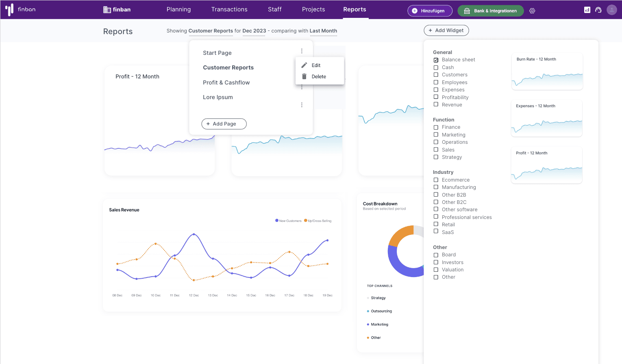Click the three-dot menu beside Start Page

(302, 51)
